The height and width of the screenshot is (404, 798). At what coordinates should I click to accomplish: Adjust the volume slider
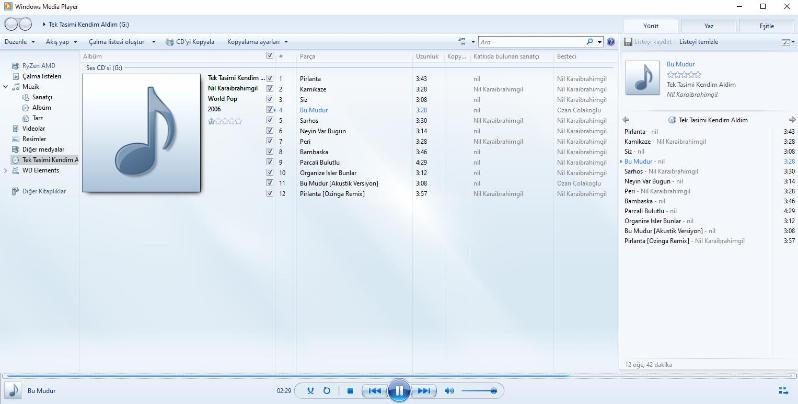pos(480,390)
